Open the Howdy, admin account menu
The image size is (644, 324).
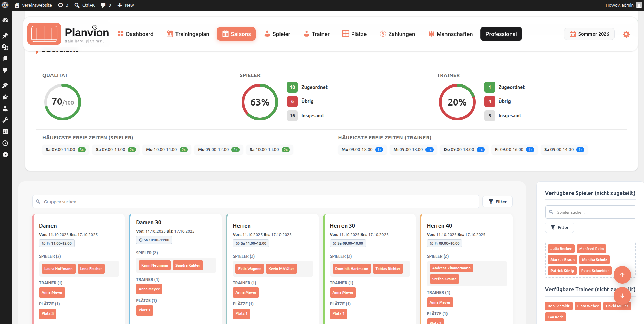pyautogui.click(x=623, y=5)
